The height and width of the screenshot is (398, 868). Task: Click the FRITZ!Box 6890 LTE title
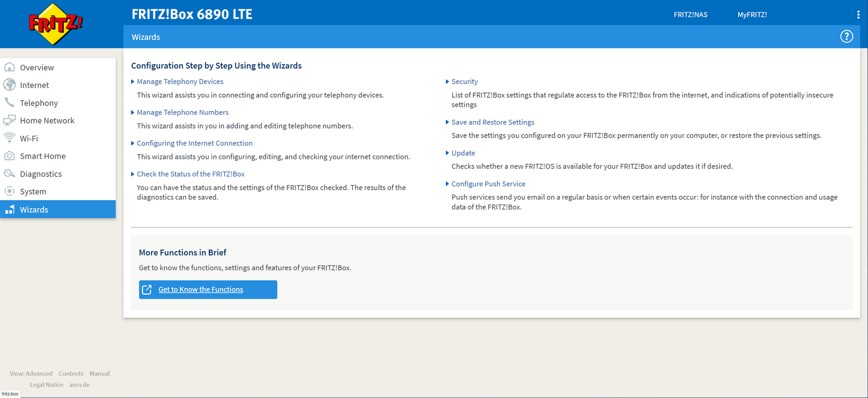coord(192,14)
